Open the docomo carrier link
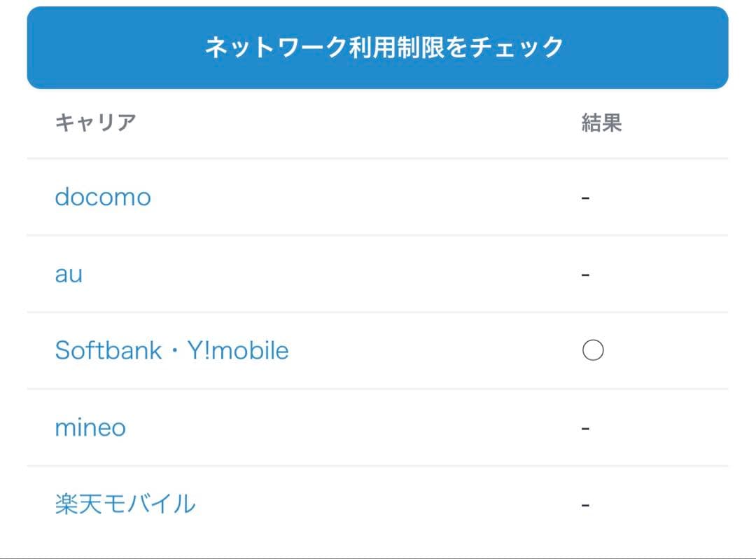 [103, 198]
